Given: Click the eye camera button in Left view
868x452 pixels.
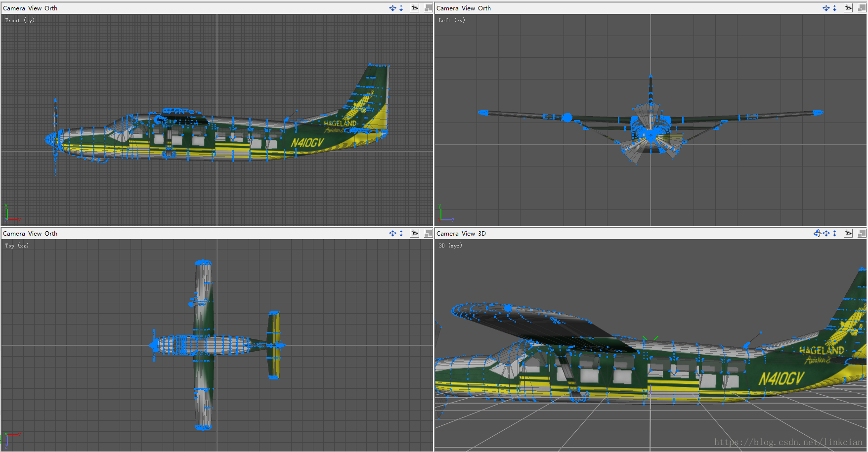Looking at the screenshot, I should 848,8.
